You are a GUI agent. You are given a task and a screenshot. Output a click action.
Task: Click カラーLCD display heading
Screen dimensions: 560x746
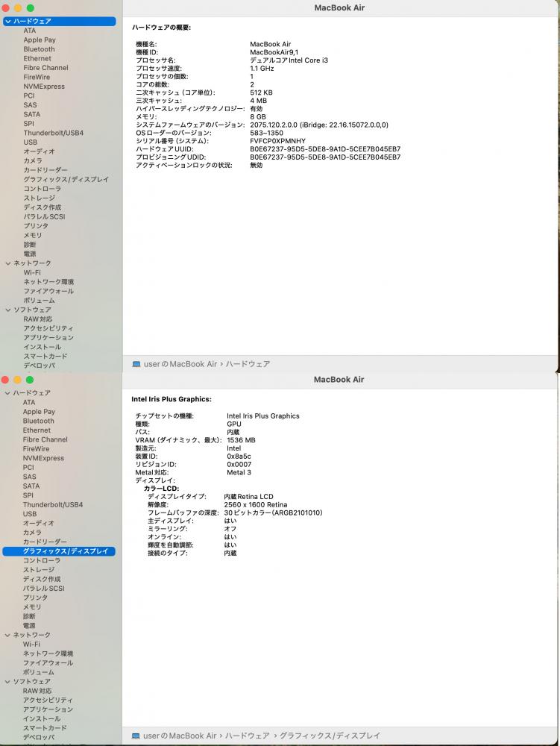tap(162, 489)
